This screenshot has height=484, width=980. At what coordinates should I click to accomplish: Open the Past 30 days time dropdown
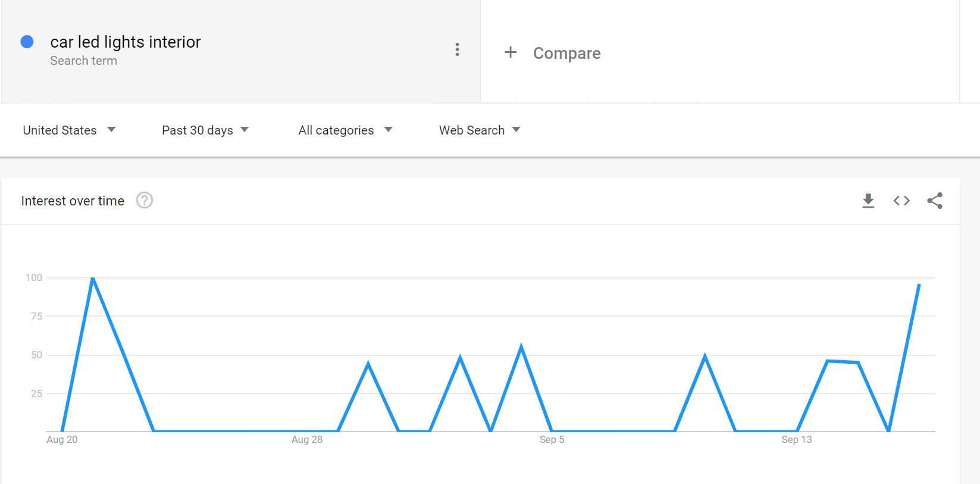(205, 130)
